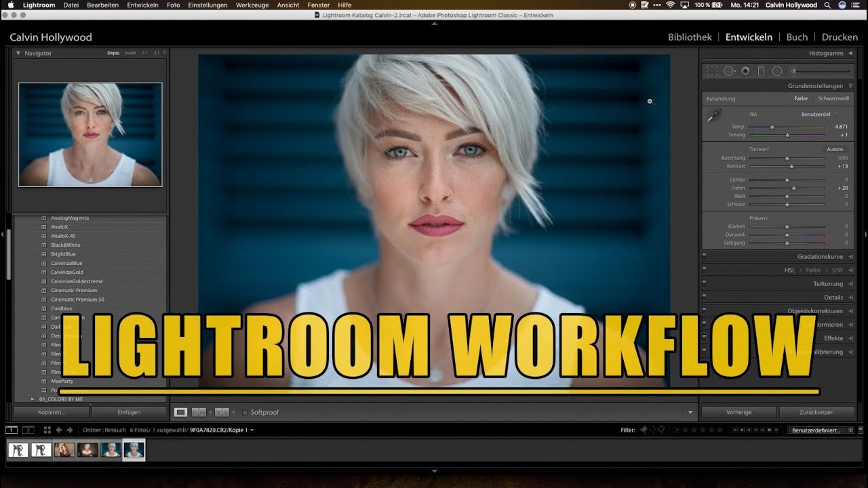This screenshot has height=488, width=868.
Task: Select the spot removal tool icon
Action: coord(729,70)
